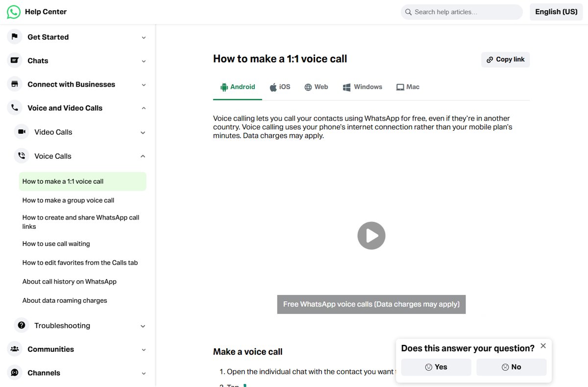Image resolution: width=588 pixels, height=387 pixels.
Task: Switch to the Windows tab
Action: pos(362,87)
